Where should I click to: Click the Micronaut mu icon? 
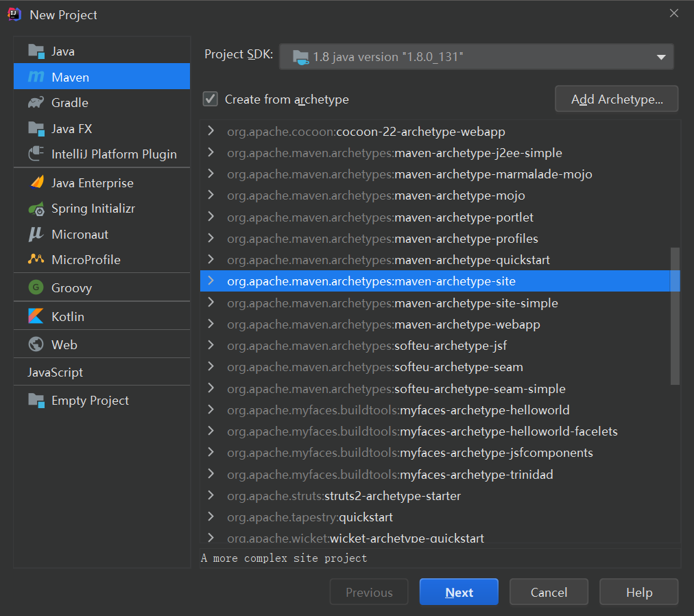pyautogui.click(x=36, y=234)
